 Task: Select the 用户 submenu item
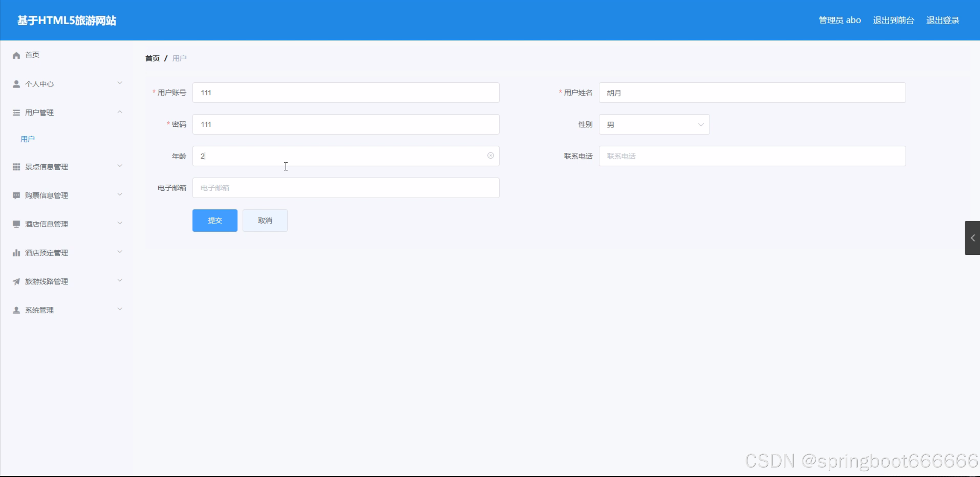[x=28, y=139]
